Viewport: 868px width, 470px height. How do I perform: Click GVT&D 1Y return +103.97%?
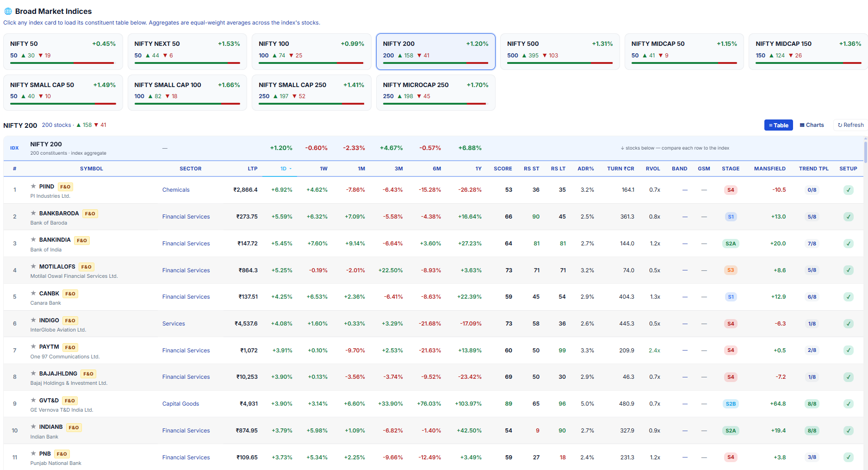coord(468,404)
